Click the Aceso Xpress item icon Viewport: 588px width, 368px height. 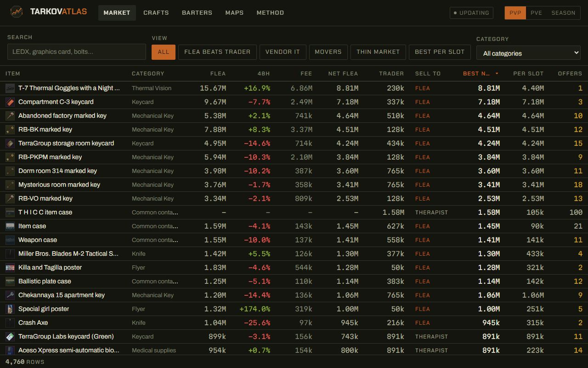tap(10, 350)
